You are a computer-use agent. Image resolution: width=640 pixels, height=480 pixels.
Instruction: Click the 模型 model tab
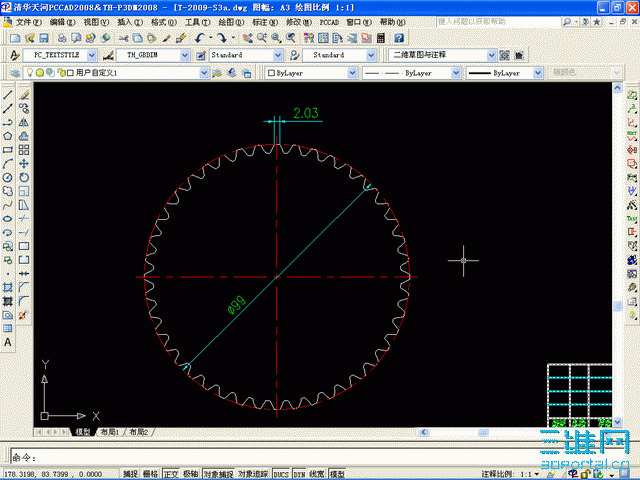tap(83, 432)
